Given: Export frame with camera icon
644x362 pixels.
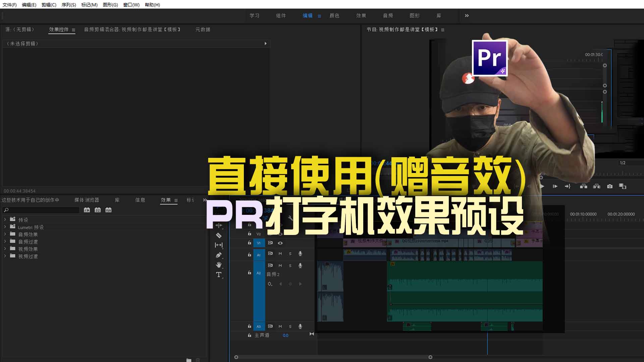Looking at the screenshot, I should click(610, 186).
